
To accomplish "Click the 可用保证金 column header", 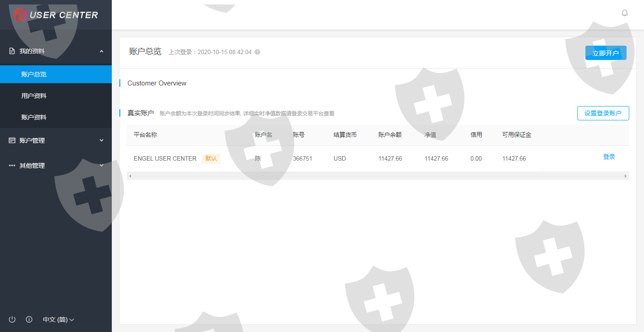I will point(517,135).
